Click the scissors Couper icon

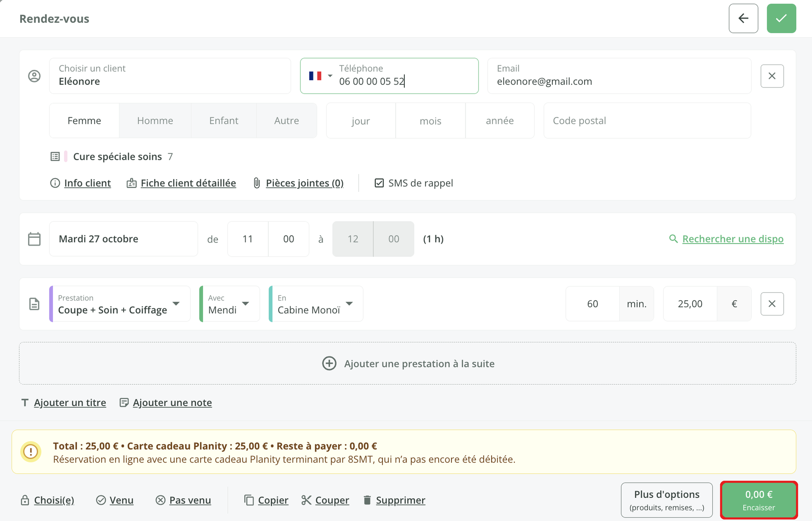click(306, 500)
